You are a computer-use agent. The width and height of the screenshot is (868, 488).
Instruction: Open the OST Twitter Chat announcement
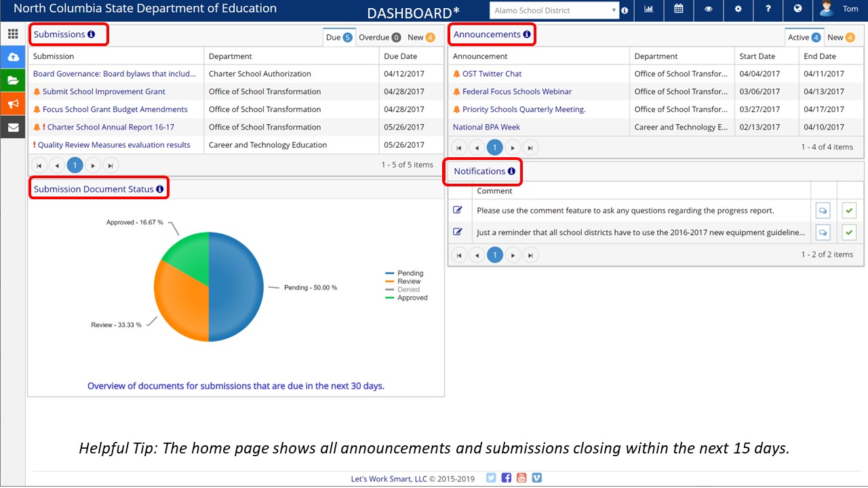pos(492,74)
